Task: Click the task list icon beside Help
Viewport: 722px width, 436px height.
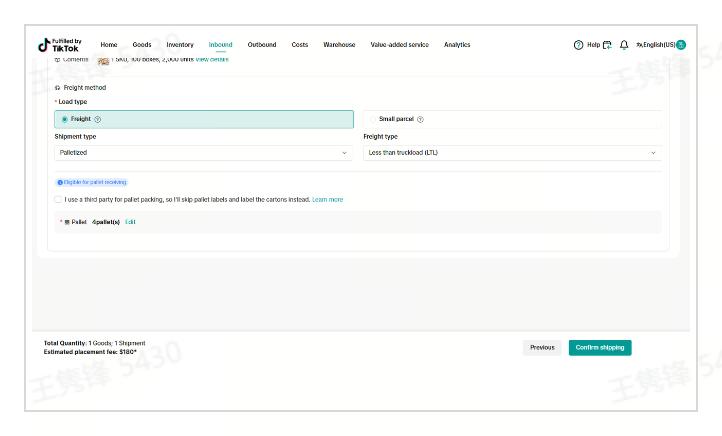Action: 607,45
